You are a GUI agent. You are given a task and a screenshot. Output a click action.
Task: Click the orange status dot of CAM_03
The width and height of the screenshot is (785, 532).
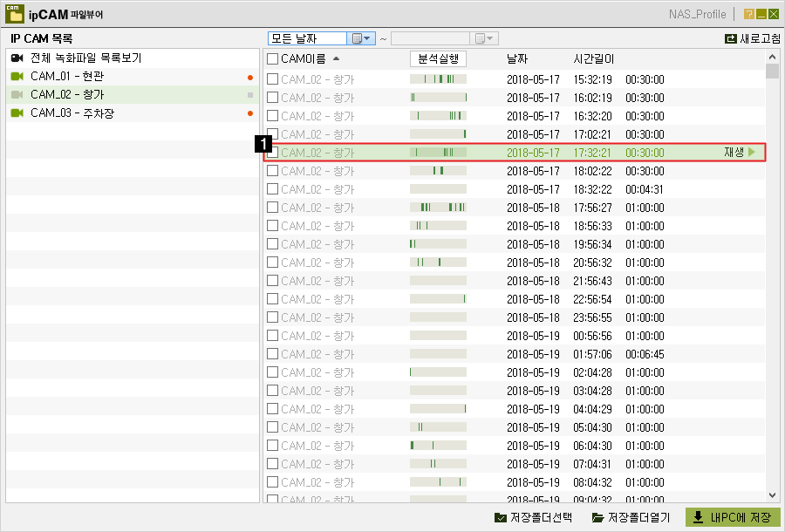(x=250, y=113)
